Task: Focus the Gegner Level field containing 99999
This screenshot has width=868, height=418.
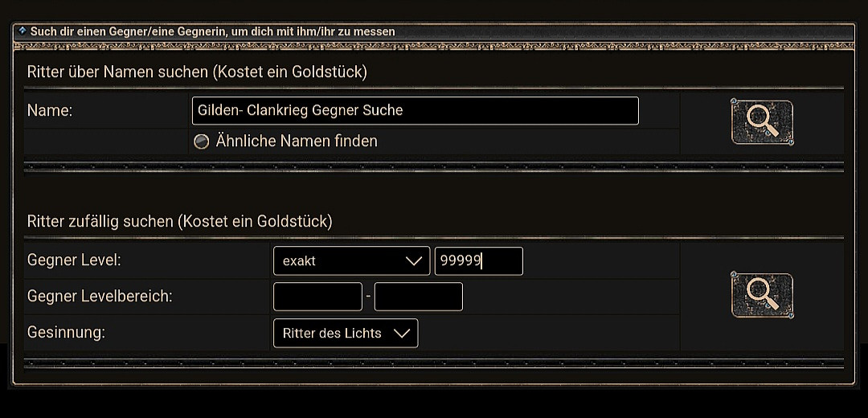Action: 478,261
